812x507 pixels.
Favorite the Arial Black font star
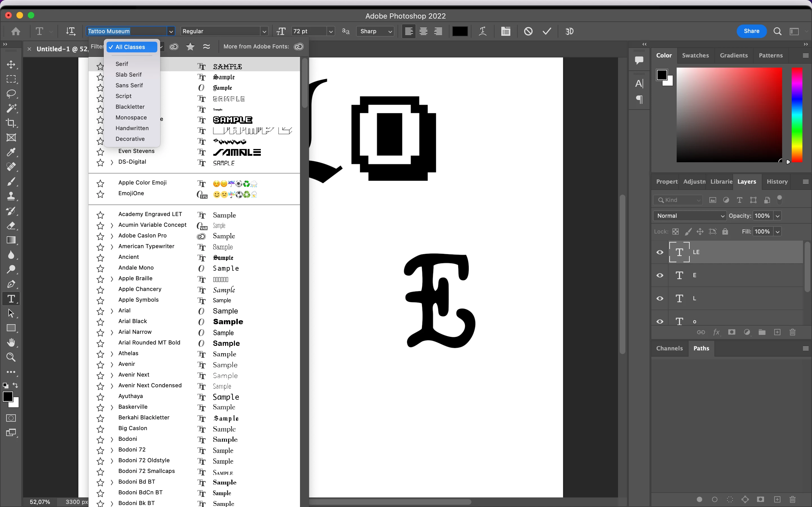coord(100,322)
